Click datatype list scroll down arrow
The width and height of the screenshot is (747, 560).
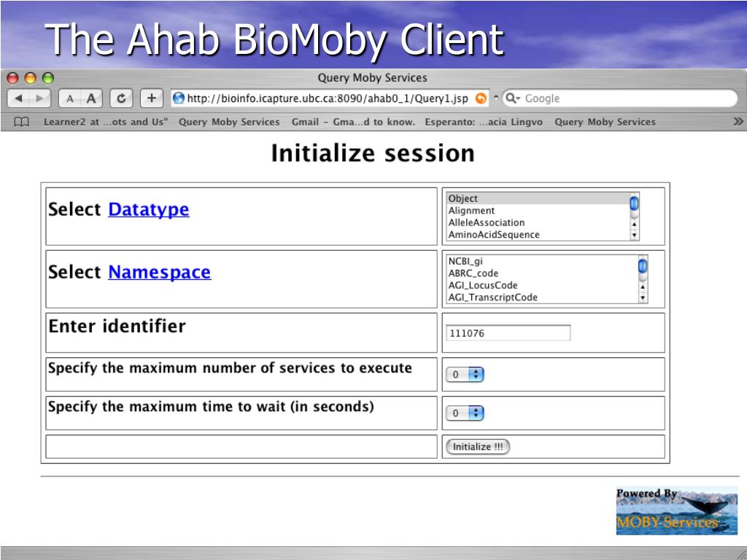coord(634,235)
